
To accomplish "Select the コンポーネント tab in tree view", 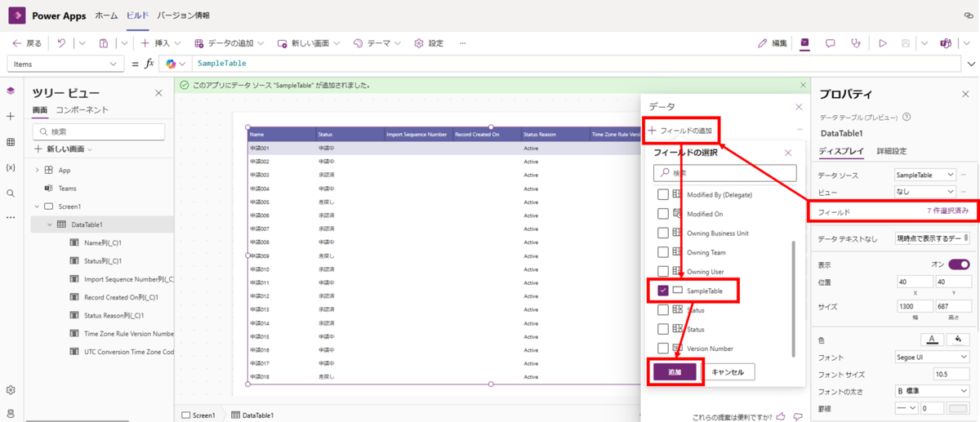I will (x=82, y=110).
